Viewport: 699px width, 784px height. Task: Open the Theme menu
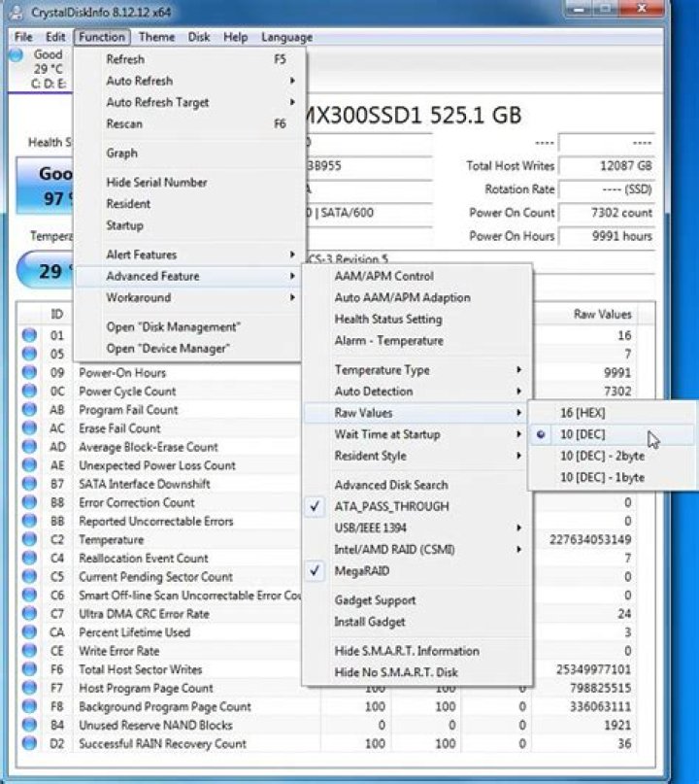[x=157, y=37]
